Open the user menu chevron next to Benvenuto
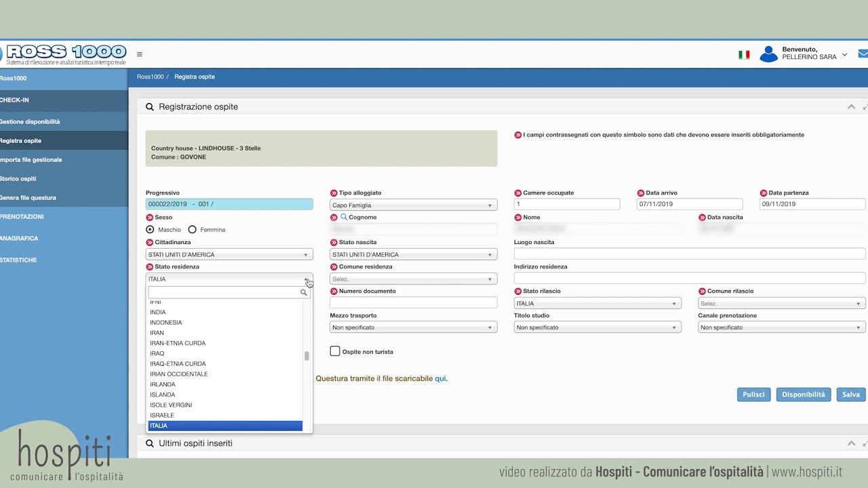This screenshot has height=488, width=868. tap(844, 55)
